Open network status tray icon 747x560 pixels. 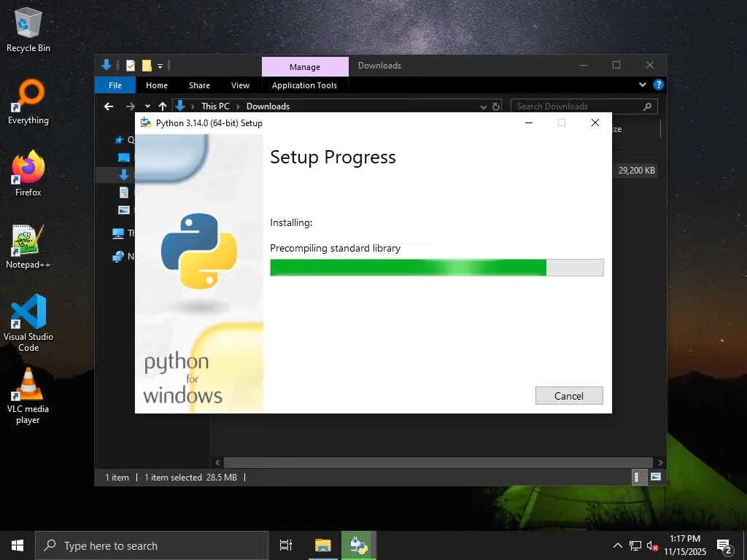635,545
